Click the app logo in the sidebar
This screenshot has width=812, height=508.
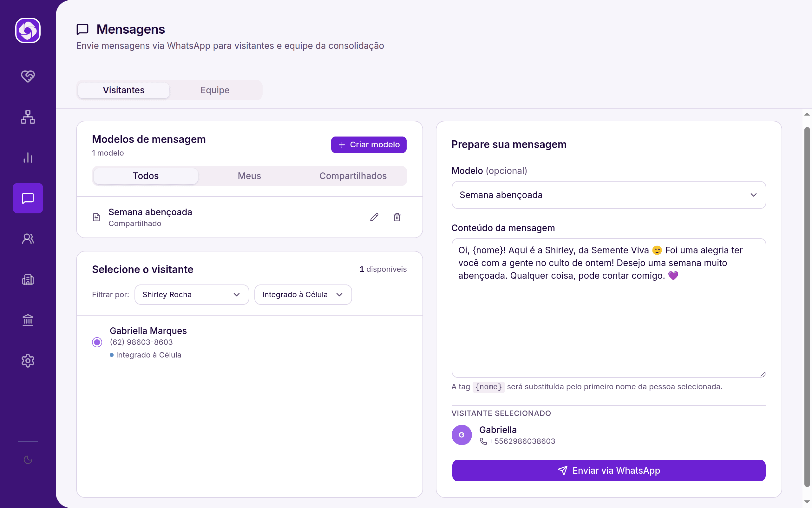(28, 30)
